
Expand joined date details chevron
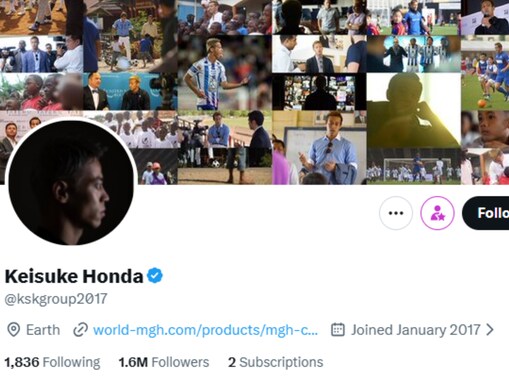[x=490, y=330]
